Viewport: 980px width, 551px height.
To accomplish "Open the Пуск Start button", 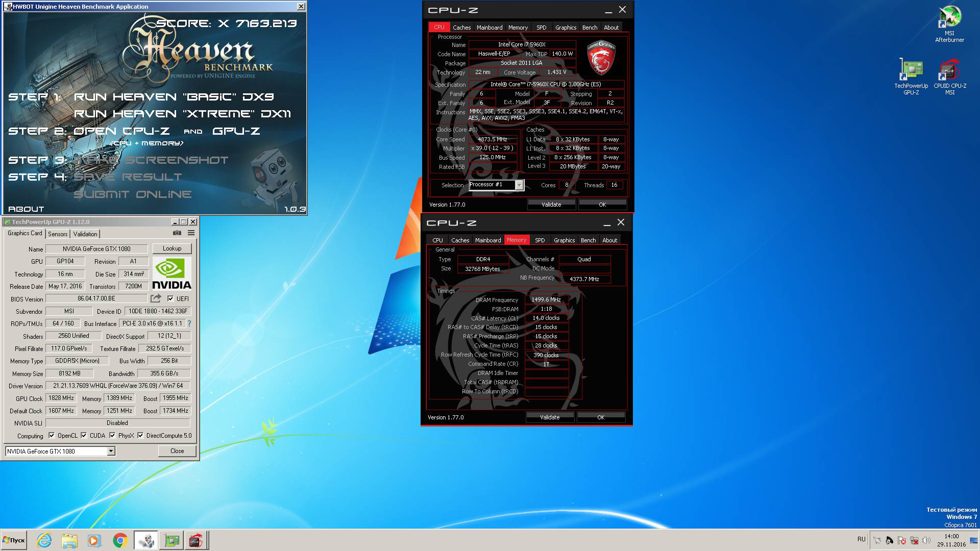I will (x=14, y=540).
